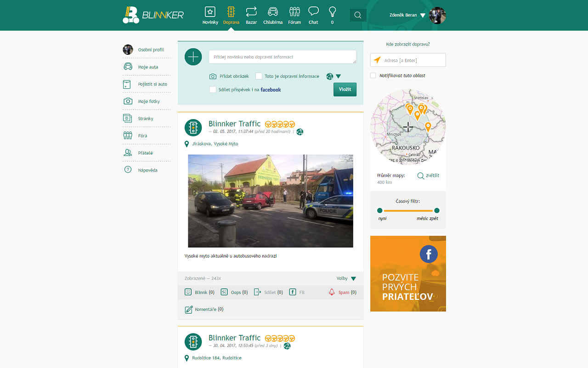The height and width of the screenshot is (368, 588).
Task: Switch to the Bazar tab
Action: [x=251, y=15]
